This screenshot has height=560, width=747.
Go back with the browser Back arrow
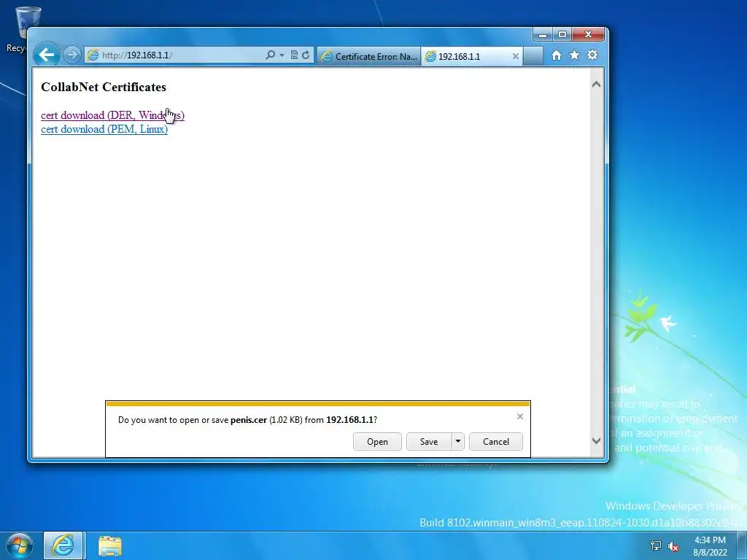[46, 55]
